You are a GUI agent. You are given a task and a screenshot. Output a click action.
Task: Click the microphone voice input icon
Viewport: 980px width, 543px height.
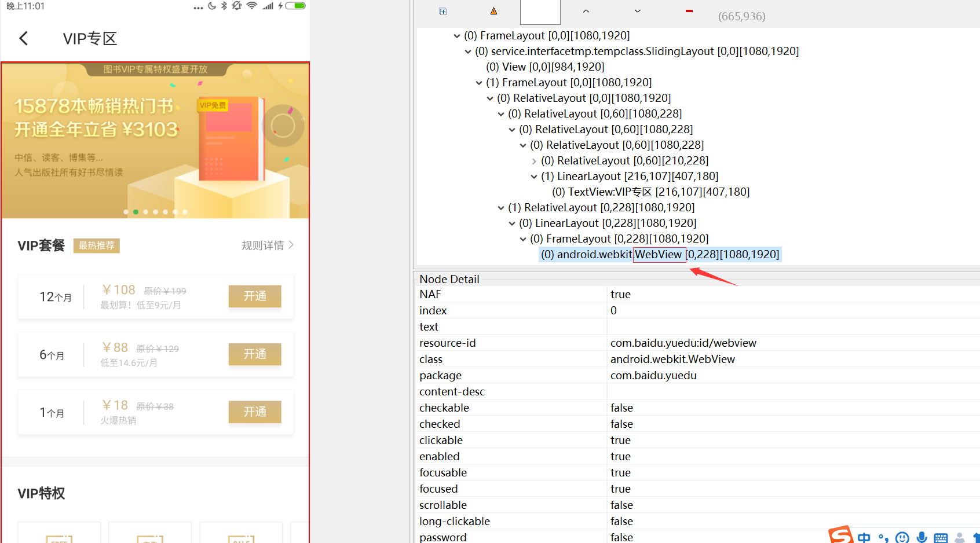(922, 537)
